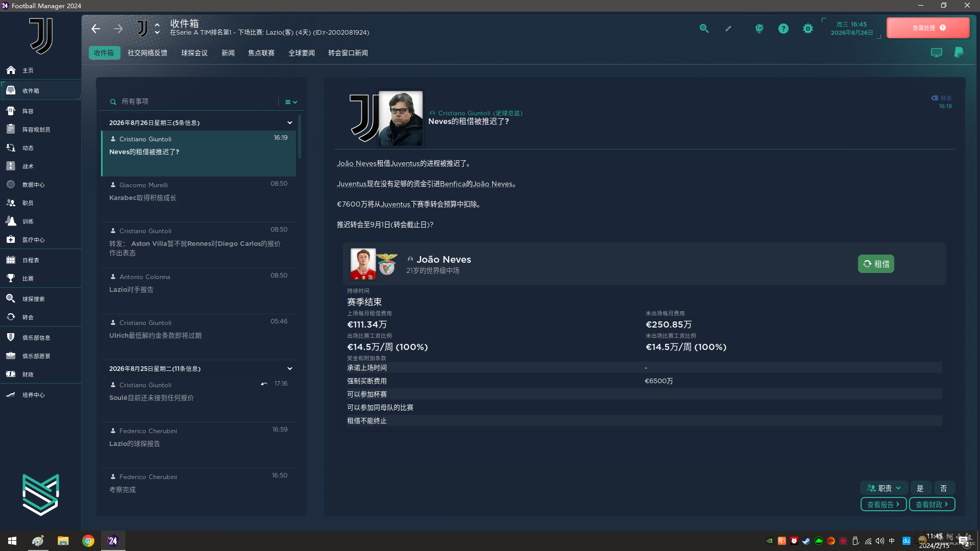Image resolution: width=980 pixels, height=551 pixels.
Task: Click the red 急需处理 continue button
Action: coord(928,28)
